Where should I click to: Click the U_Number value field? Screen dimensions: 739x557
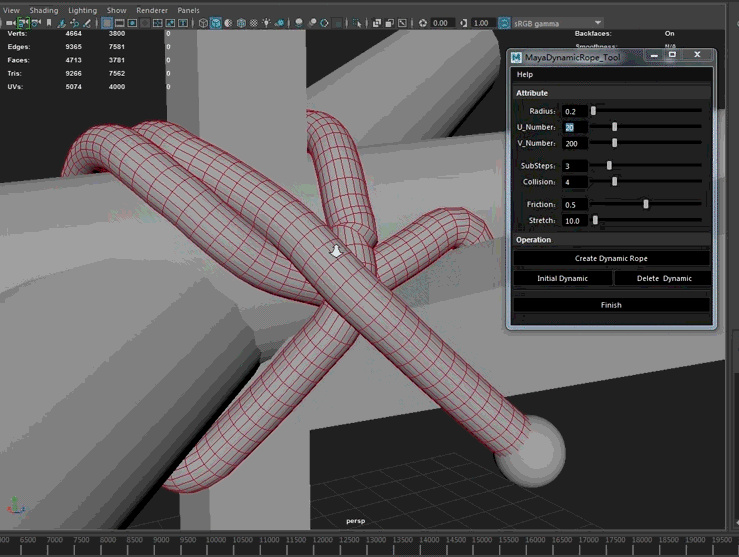[575, 127]
